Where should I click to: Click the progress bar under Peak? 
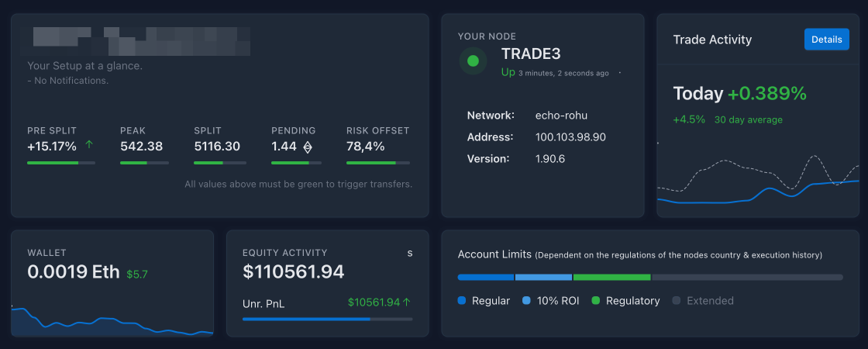144,163
